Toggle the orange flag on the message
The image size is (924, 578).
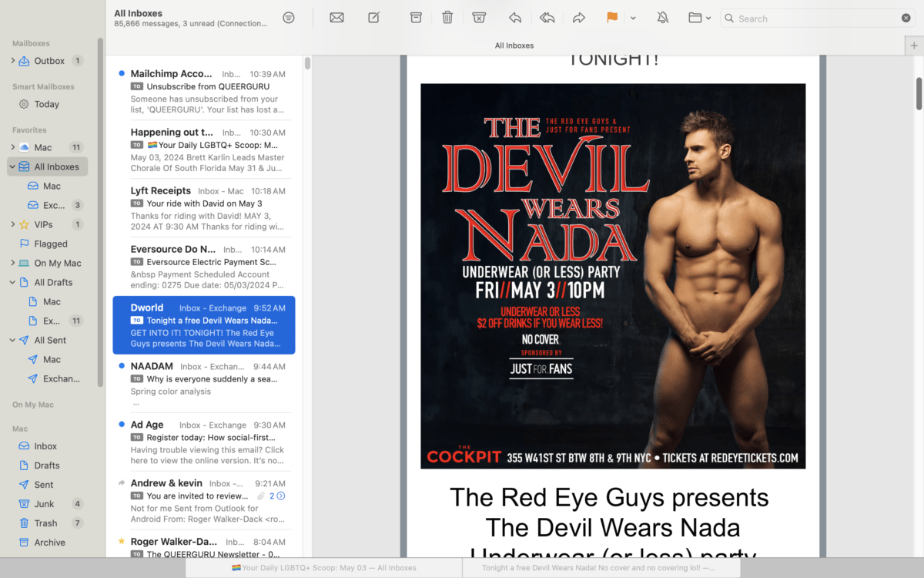pos(612,18)
